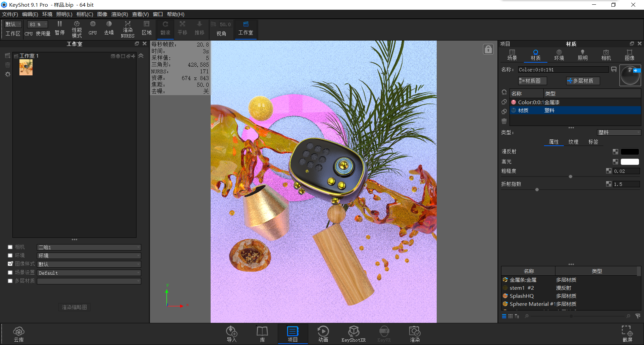The image size is (644, 345).
Task: Open the 库 library panel
Action: 262,333
